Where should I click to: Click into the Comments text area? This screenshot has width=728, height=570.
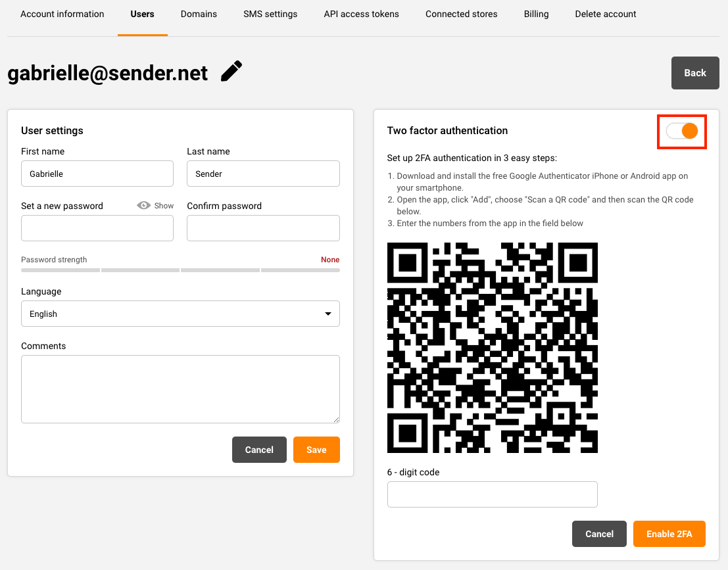click(180, 389)
